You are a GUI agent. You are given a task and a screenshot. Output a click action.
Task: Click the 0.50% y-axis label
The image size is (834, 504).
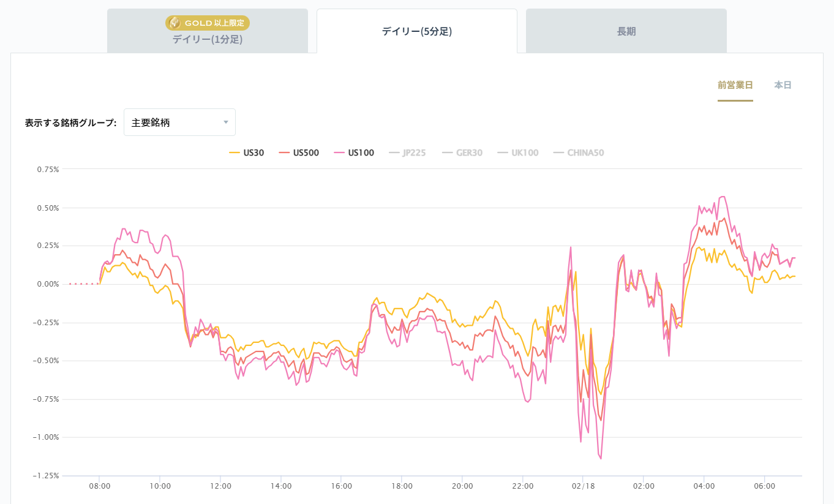[48, 208]
